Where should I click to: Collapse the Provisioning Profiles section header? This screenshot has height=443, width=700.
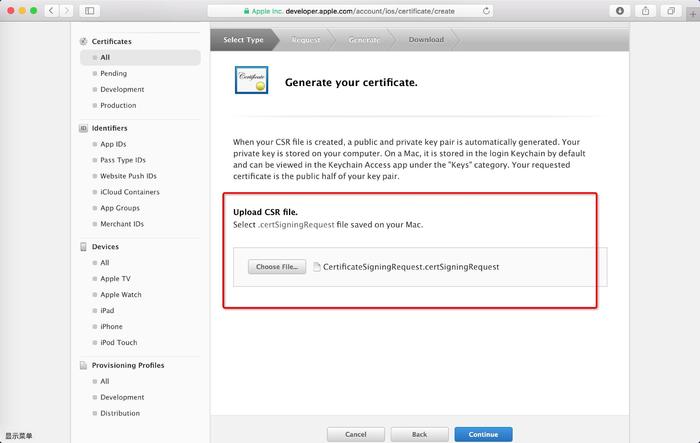127,365
